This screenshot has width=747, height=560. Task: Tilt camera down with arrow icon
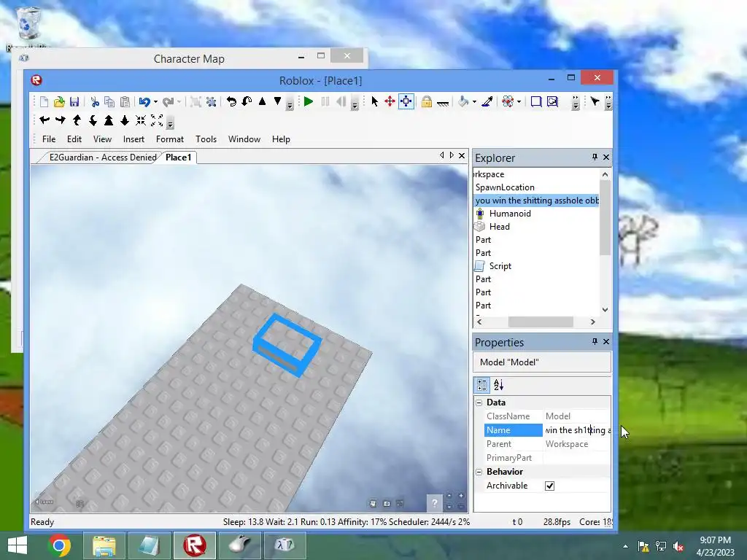pyautogui.click(x=93, y=120)
